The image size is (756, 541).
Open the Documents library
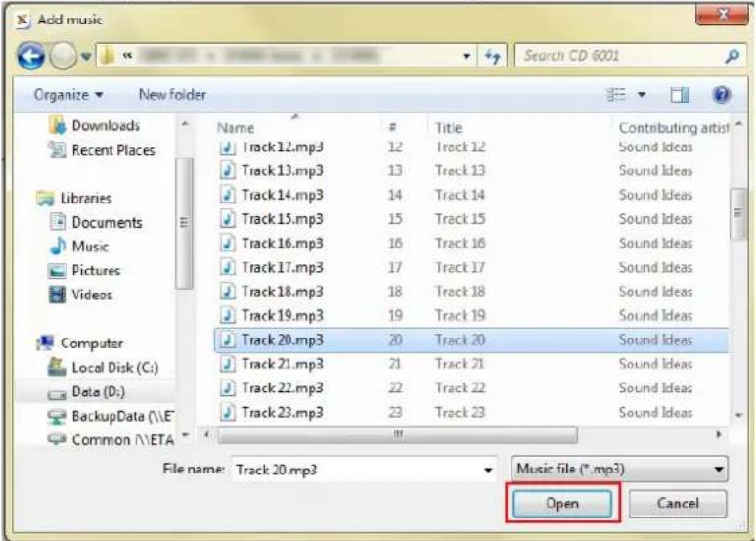(96, 222)
